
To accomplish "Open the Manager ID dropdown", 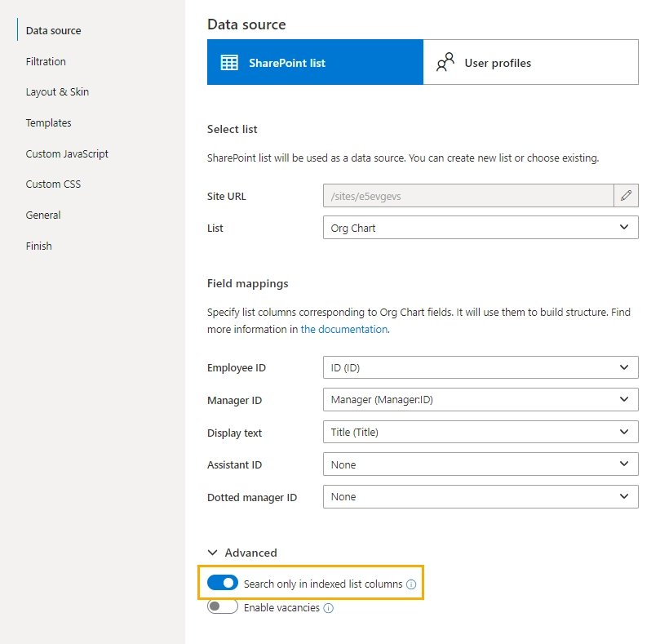I will [481, 399].
